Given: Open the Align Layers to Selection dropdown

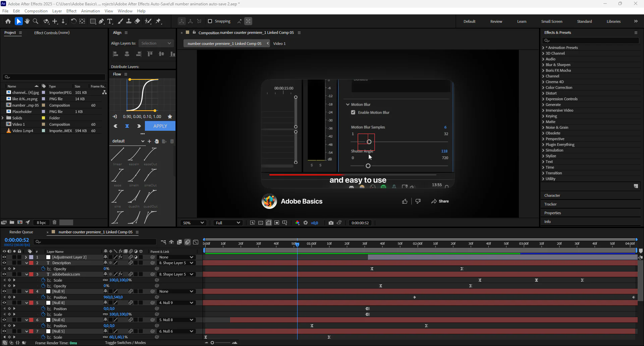Looking at the screenshot, I should [156, 43].
